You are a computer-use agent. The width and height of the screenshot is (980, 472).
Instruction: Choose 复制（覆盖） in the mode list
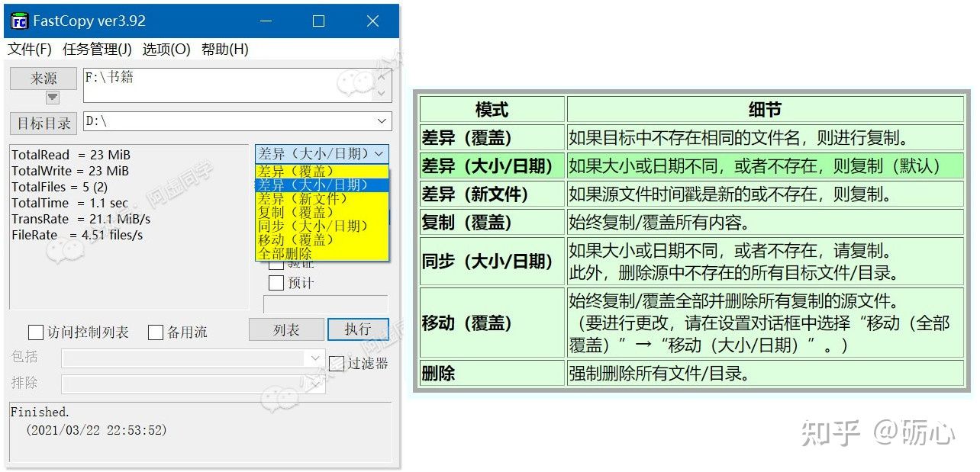(296, 212)
